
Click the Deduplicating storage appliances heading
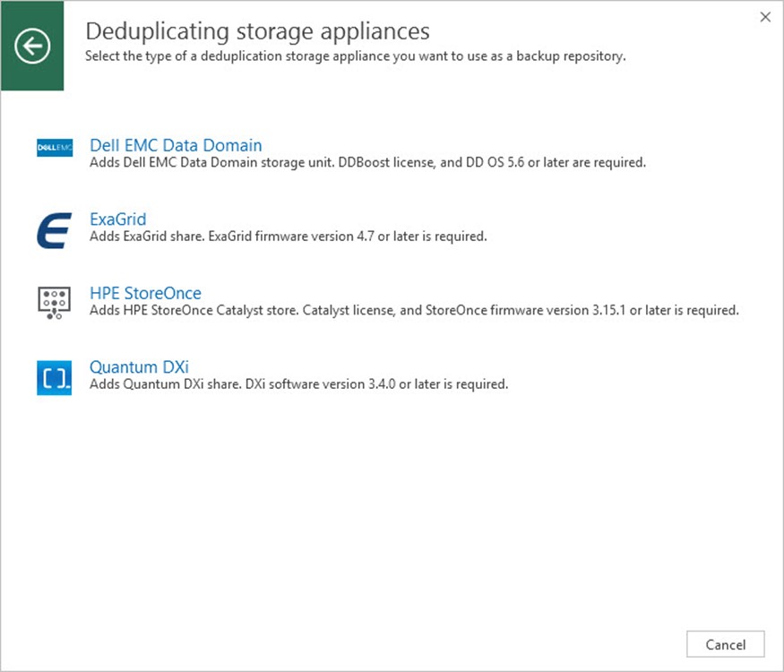click(x=257, y=31)
